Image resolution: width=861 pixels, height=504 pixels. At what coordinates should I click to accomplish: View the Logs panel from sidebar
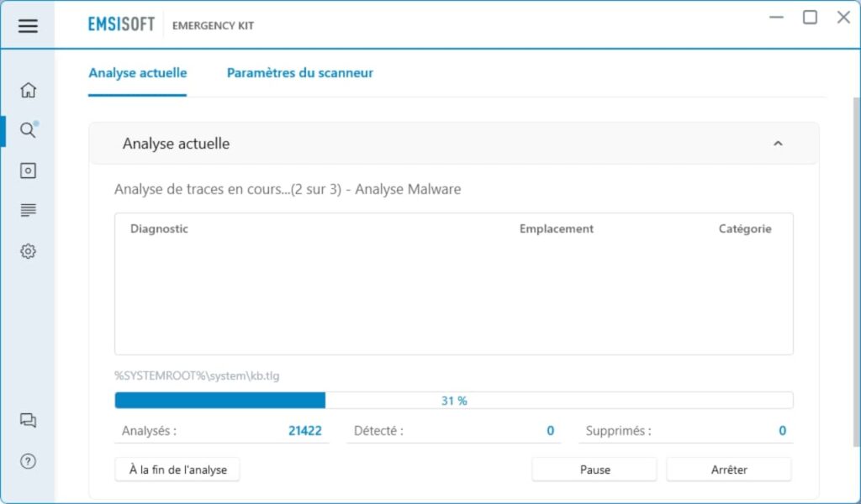28,210
